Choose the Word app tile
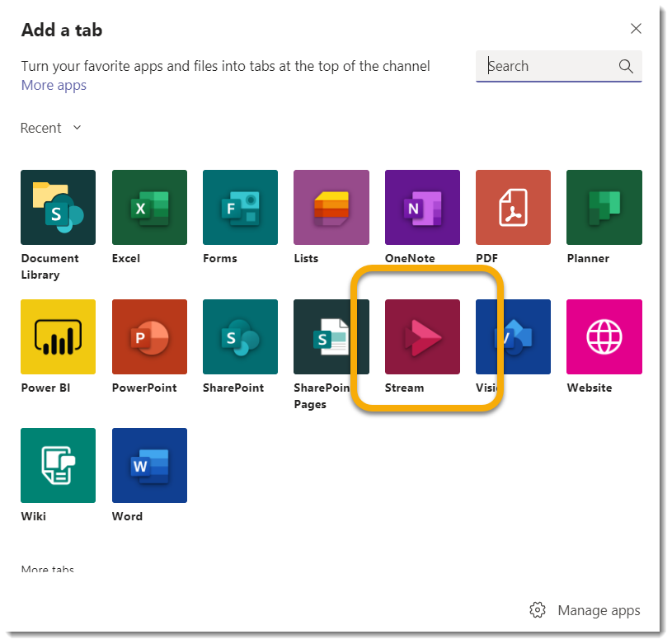 (x=149, y=465)
